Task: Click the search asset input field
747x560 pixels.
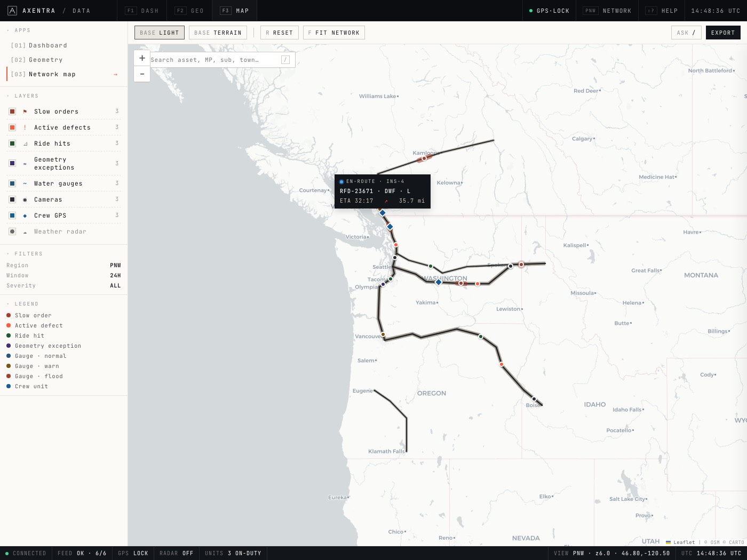Action: [214, 60]
